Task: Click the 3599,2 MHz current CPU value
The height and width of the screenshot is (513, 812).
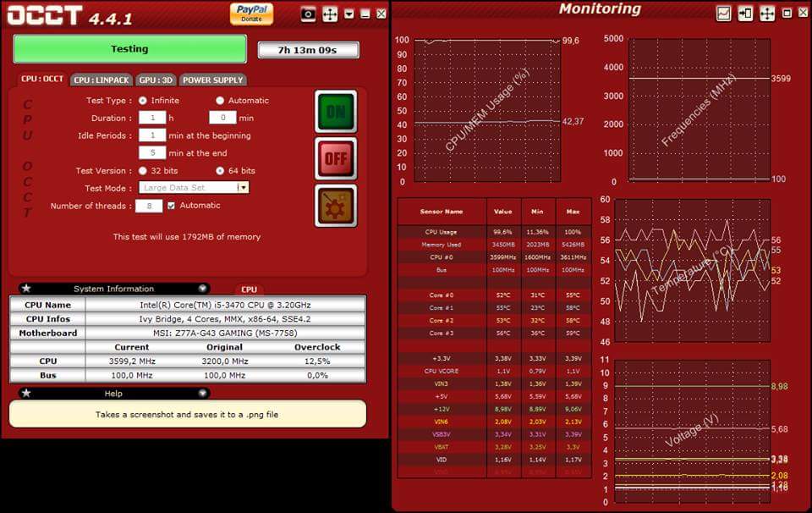Action: pos(132,361)
